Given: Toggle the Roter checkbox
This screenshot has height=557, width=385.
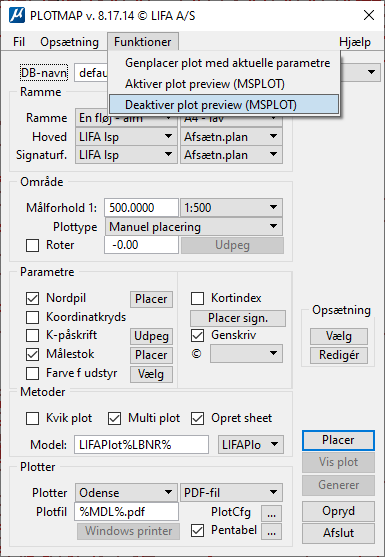Looking at the screenshot, I should 33,245.
